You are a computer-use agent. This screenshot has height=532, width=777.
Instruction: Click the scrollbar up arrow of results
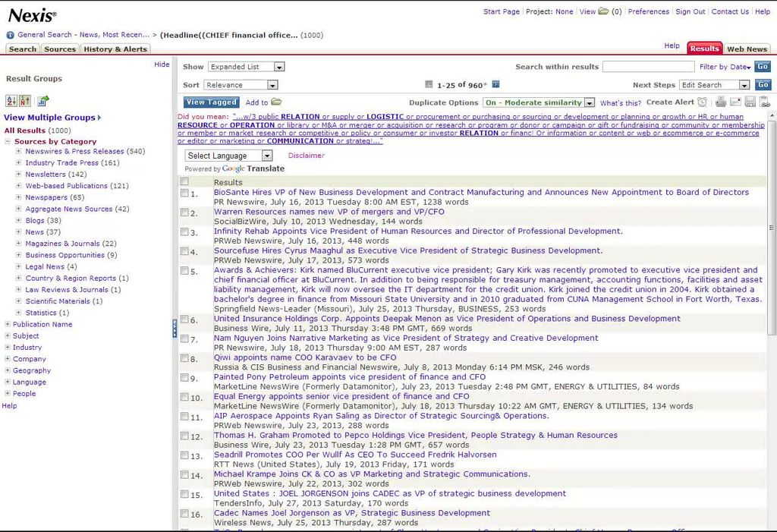pyautogui.click(x=771, y=115)
